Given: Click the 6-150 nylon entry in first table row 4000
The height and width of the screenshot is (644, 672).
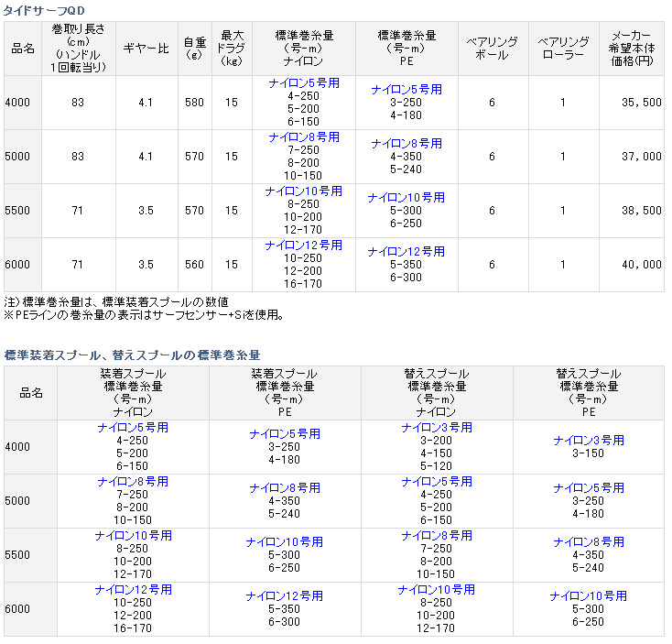Looking at the screenshot, I should click(x=303, y=122).
